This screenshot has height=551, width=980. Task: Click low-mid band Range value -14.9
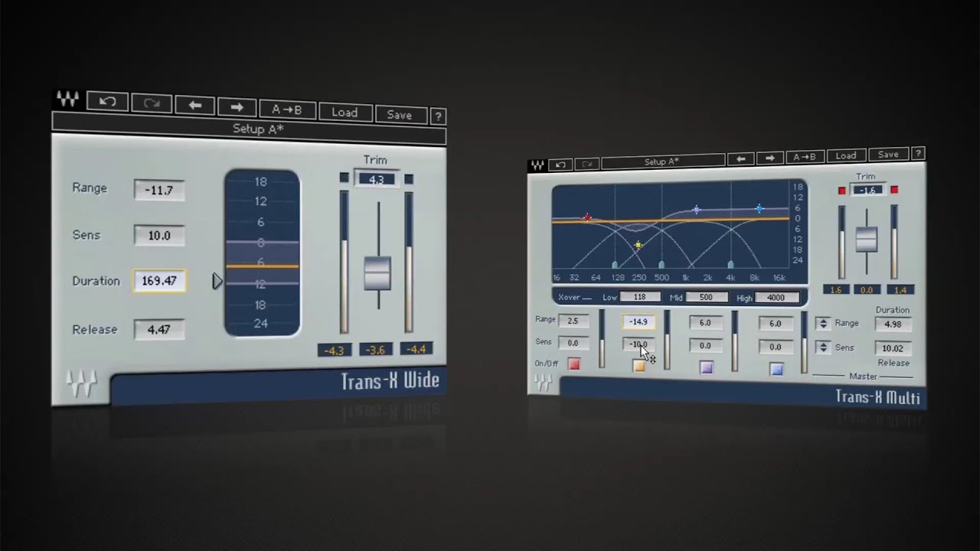click(639, 322)
